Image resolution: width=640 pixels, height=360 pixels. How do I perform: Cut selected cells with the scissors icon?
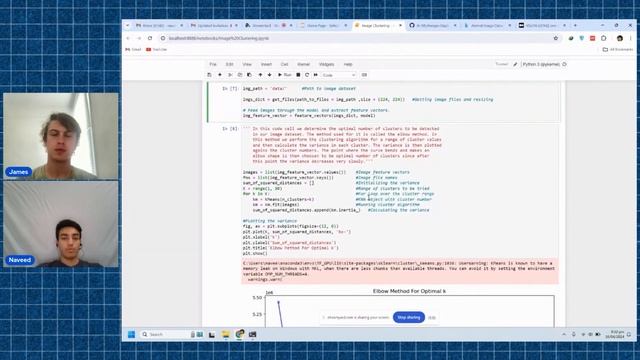pos(230,75)
